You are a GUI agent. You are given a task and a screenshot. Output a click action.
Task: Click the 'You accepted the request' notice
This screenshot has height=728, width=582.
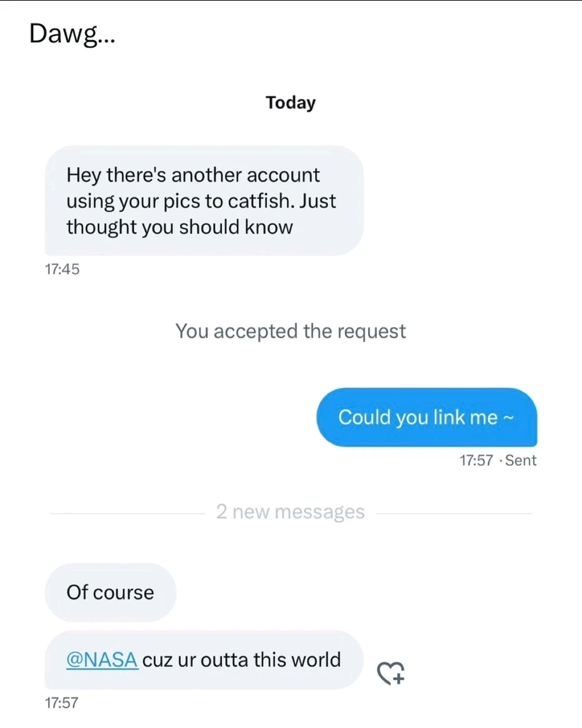click(x=290, y=331)
